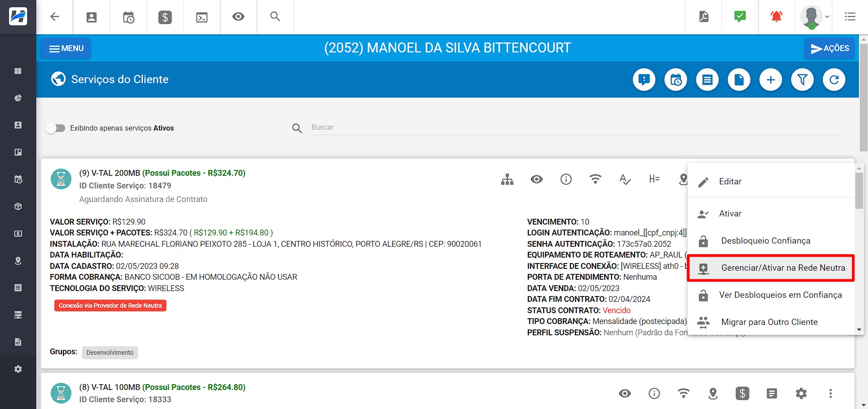The height and width of the screenshot is (409, 868).
Task: Click the eye icon in top toolbar
Action: pyautogui.click(x=238, y=17)
